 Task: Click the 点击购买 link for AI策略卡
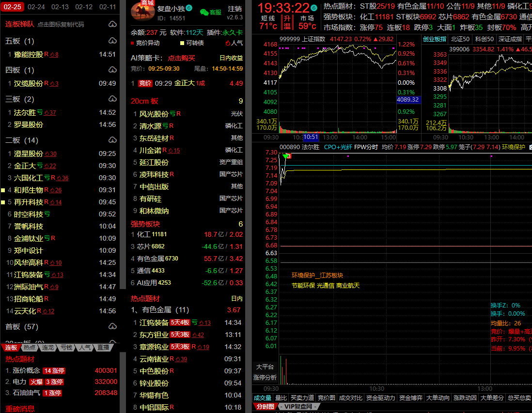click(181, 58)
